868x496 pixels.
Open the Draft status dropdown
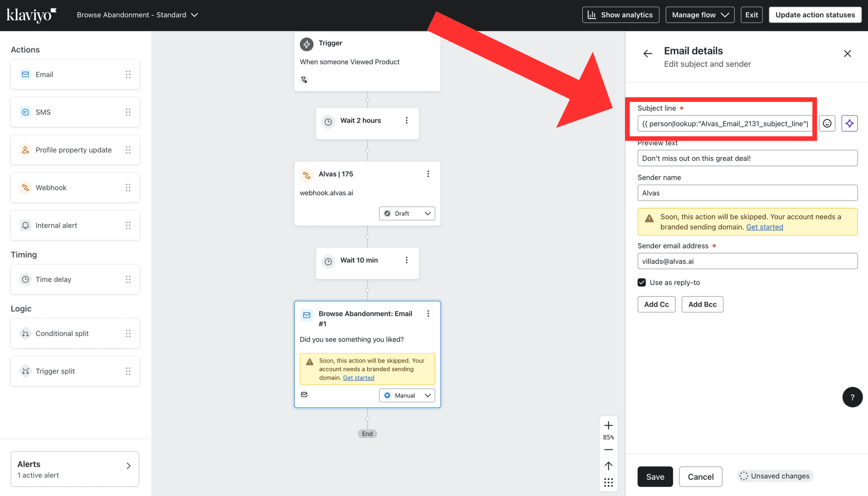coord(407,213)
